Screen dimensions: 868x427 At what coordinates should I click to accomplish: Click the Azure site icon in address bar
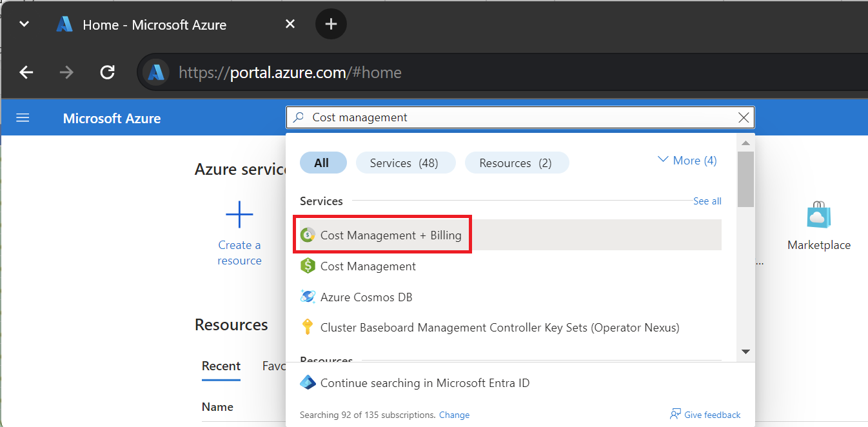(x=156, y=72)
